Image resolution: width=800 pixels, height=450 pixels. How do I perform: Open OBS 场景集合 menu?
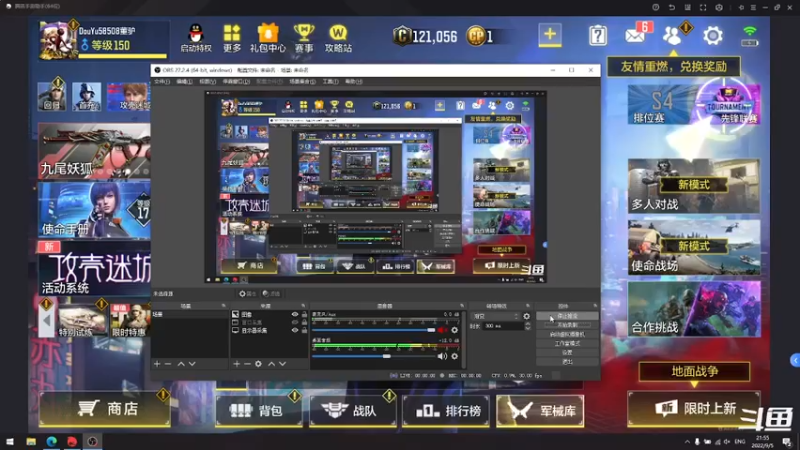click(302, 82)
